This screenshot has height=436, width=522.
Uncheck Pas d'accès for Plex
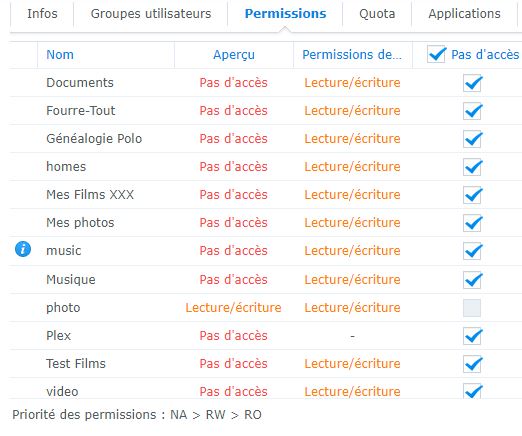(x=472, y=336)
